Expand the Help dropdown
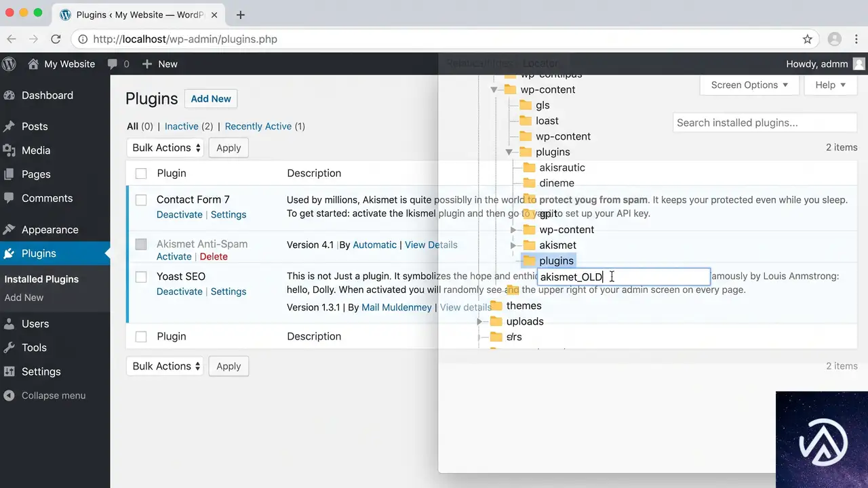This screenshot has height=488, width=868. [830, 85]
